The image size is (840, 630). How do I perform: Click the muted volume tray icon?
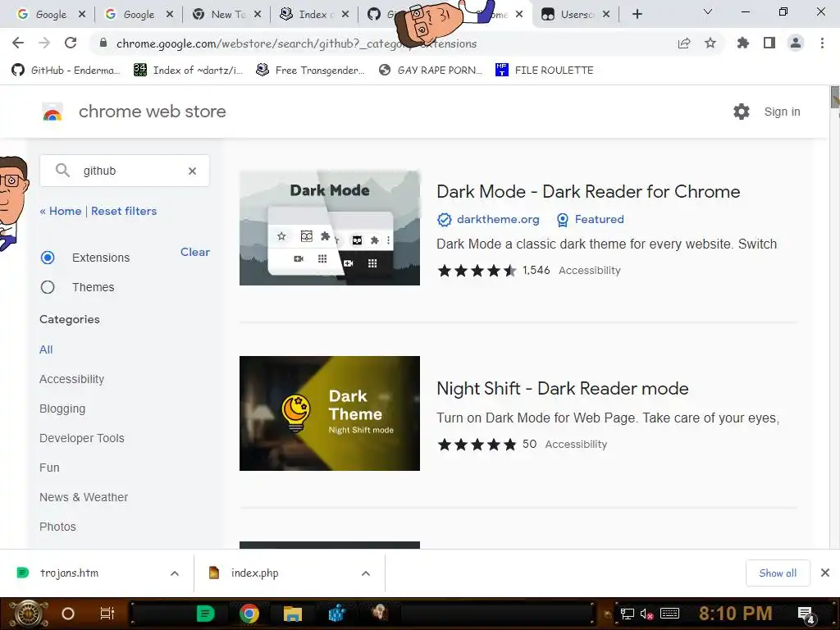coord(646,614)
